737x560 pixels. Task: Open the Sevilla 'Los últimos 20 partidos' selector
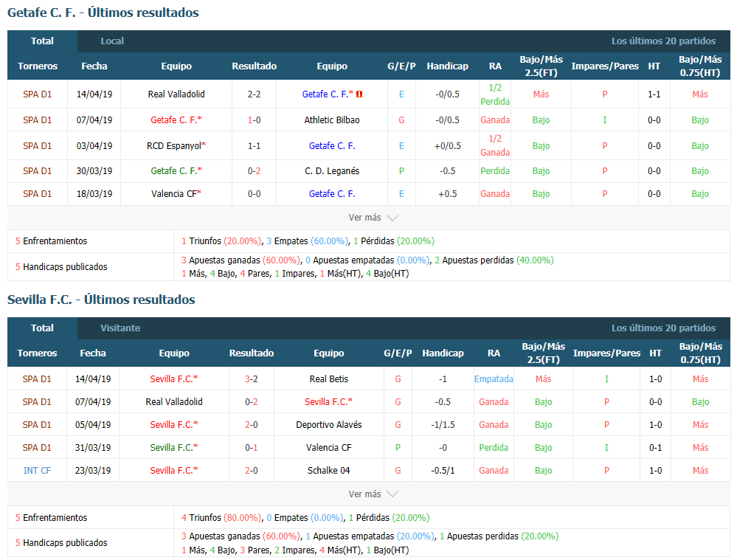point(663,328)
